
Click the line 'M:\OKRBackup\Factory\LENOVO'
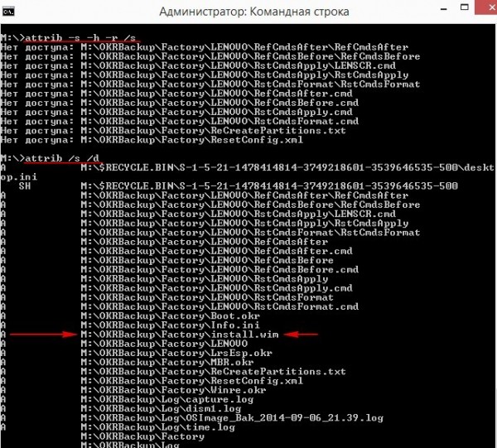(x=164, y=344)
